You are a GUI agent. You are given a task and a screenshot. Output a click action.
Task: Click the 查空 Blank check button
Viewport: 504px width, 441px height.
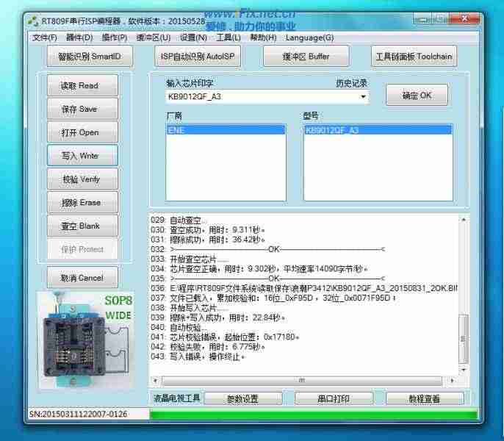click(82, 226)
